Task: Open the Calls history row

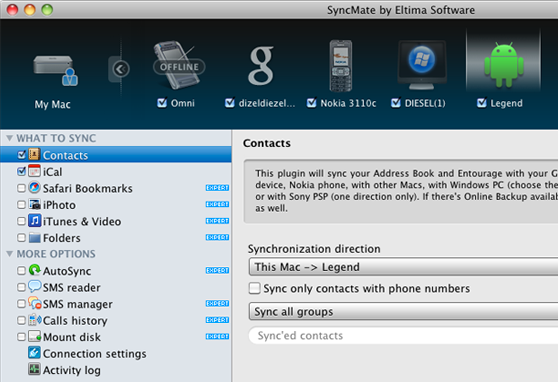Action: click(x=116, y=320)
